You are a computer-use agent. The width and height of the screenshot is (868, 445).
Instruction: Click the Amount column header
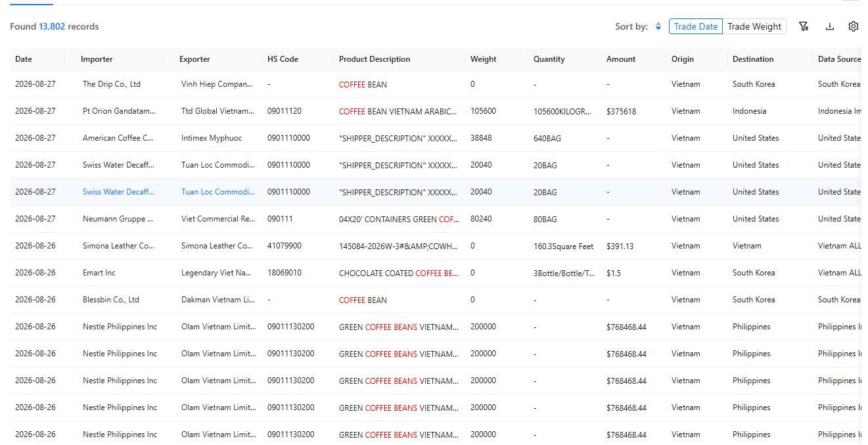point(621,59)
